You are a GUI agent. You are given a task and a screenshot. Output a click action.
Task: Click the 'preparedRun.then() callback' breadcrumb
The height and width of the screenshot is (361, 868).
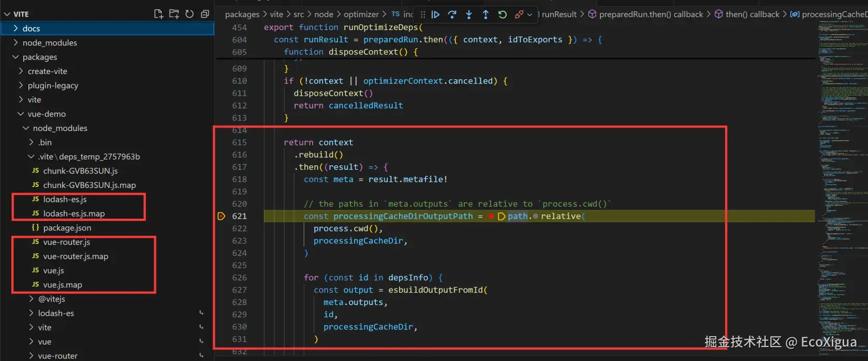[x=651, y=15]
